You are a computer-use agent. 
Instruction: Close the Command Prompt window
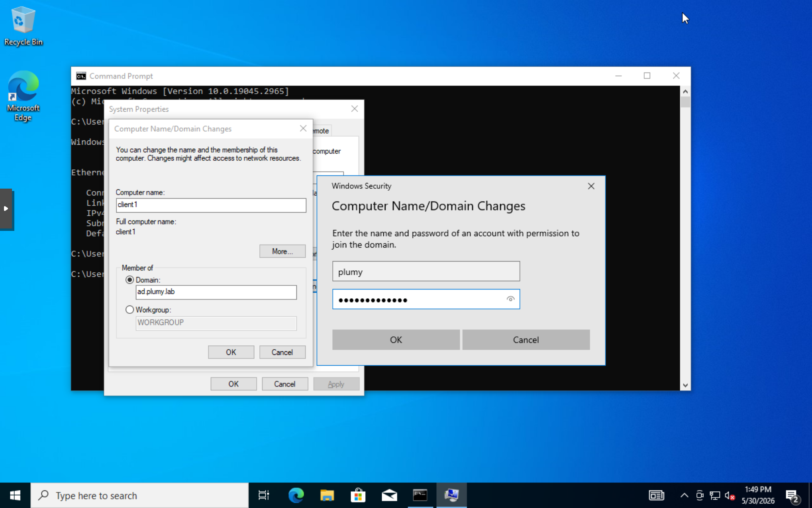676,76
